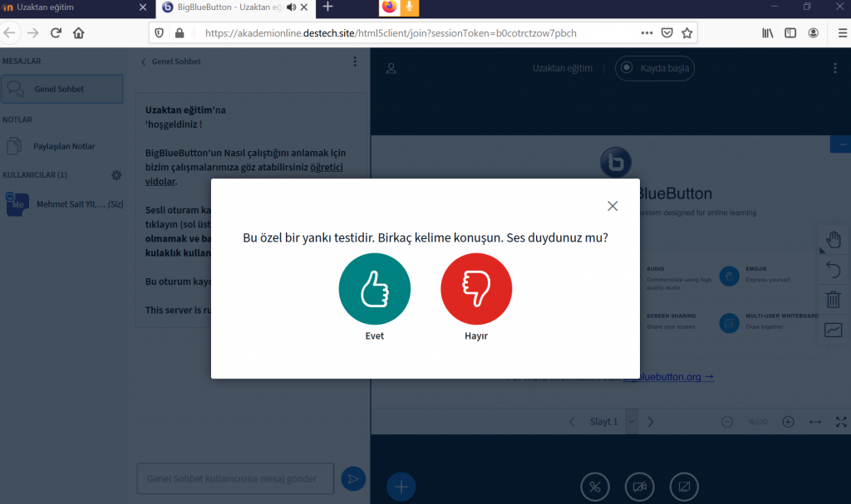
Task: Go to previous slide
Action: coord(572,422)
